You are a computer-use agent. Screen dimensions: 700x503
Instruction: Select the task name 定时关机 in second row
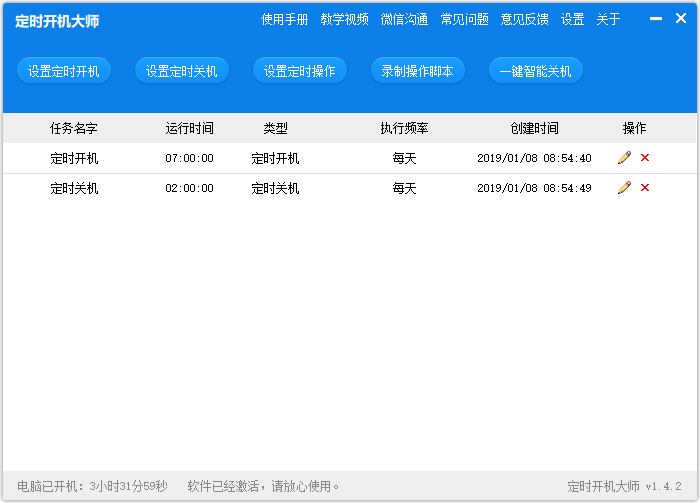(74, 188)
